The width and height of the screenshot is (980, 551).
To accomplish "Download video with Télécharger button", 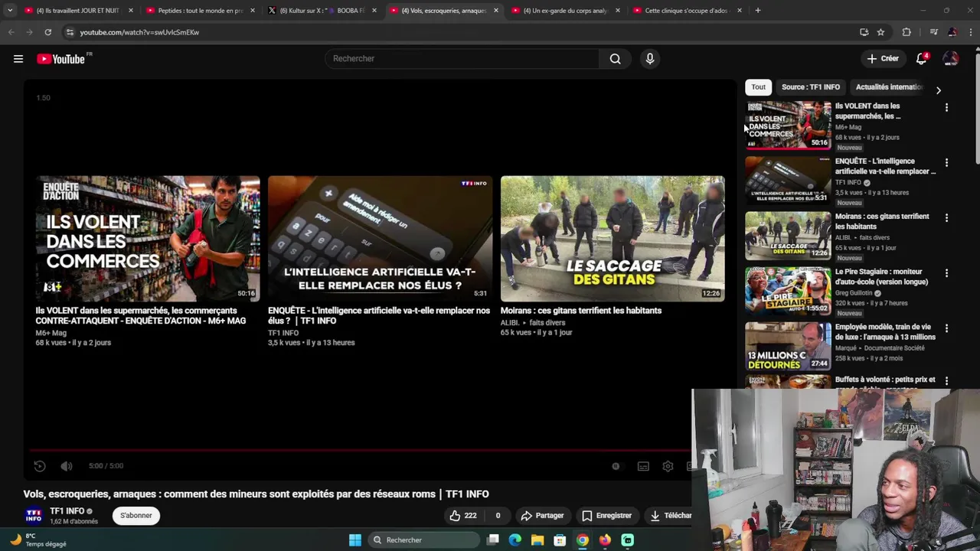I will [668, 516].
